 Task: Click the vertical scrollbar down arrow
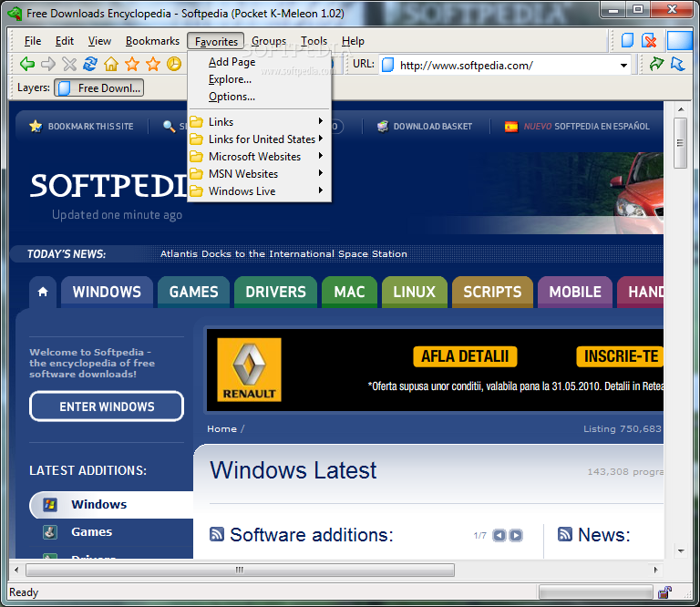tap(681, 551)
